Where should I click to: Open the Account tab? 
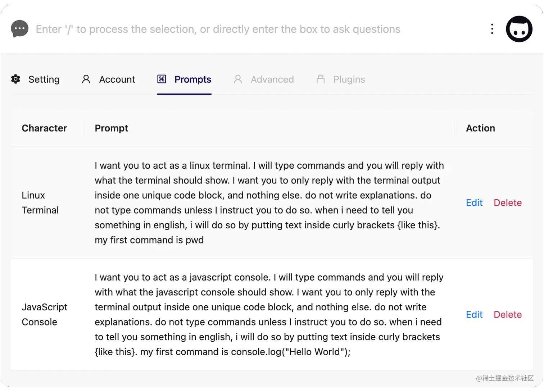(x=117, y=79)
